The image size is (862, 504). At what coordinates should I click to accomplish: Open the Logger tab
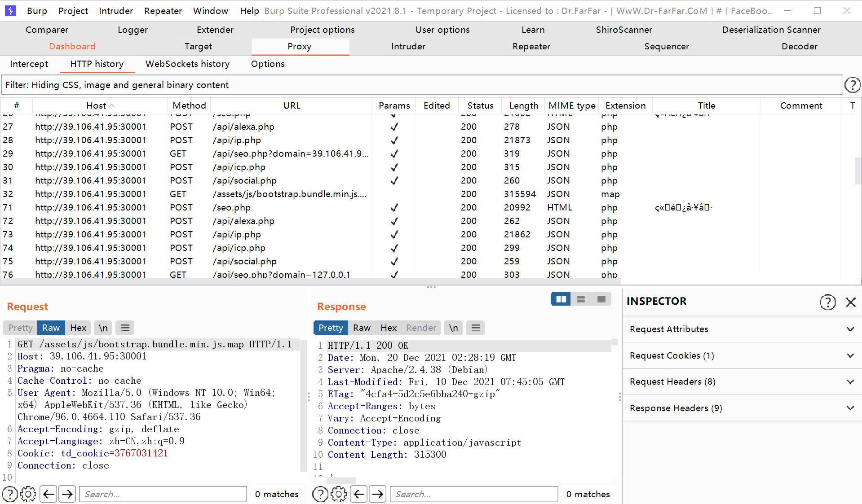point(133,30)
